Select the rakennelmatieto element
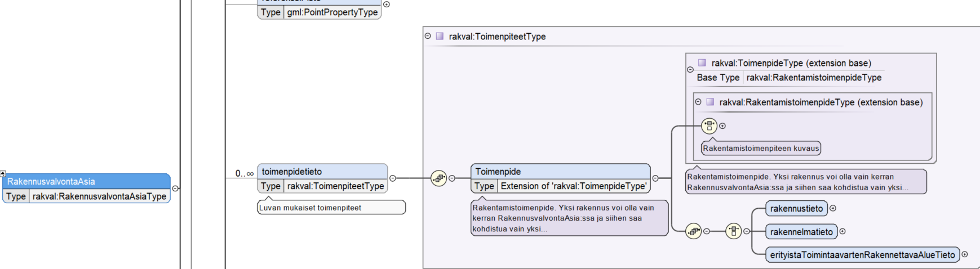Viewport: 980px width, 269px height. tap(801, 232)
